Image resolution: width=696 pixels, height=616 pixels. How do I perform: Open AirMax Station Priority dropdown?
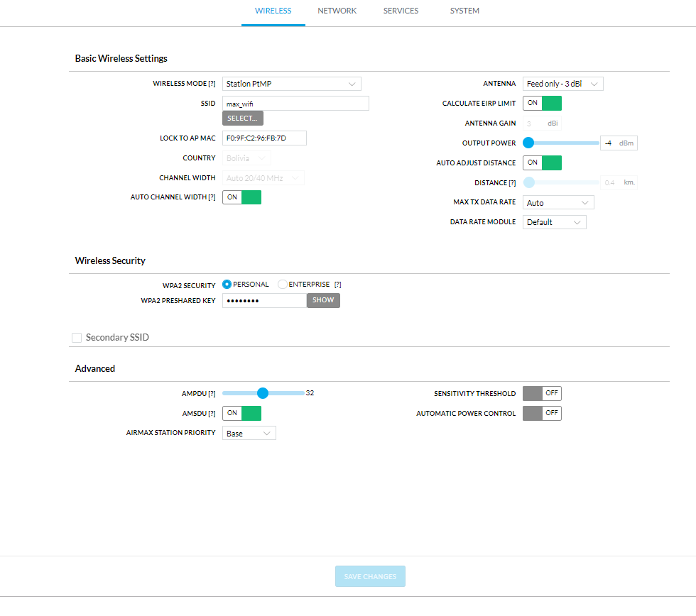point(249,434)
